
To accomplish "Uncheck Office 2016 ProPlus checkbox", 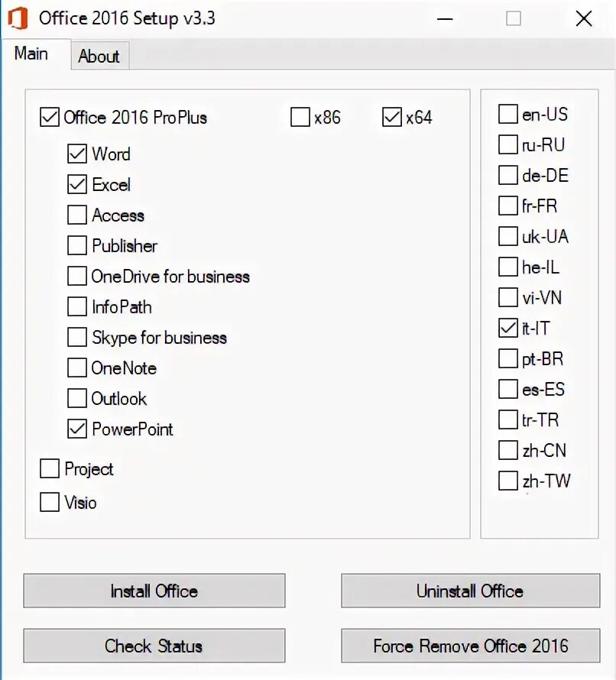I will pos(50,118).
